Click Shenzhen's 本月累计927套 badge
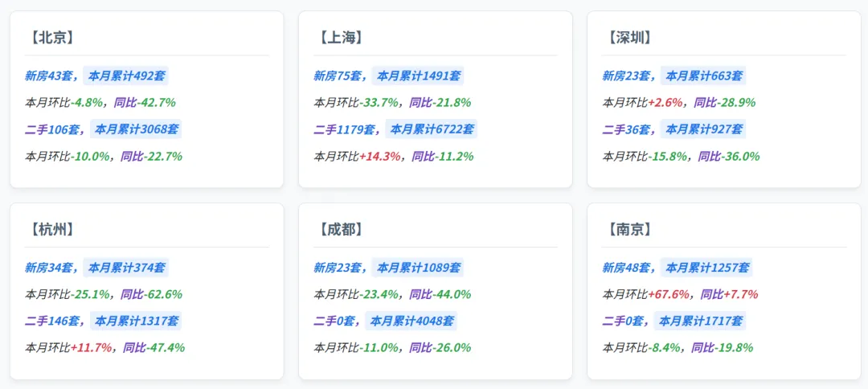The image size is (868, 389). tap(703, 129)
